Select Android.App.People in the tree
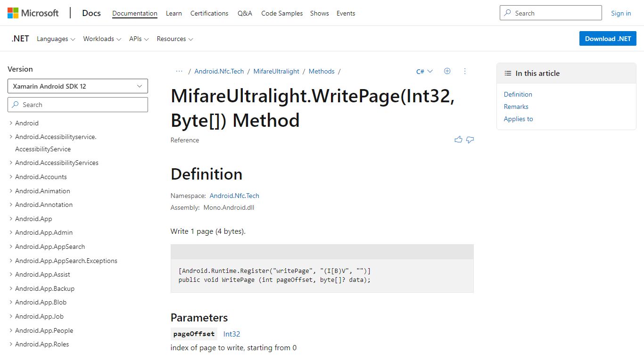Image resolution: width=644 pixels, height=362 pixels. 44,330
